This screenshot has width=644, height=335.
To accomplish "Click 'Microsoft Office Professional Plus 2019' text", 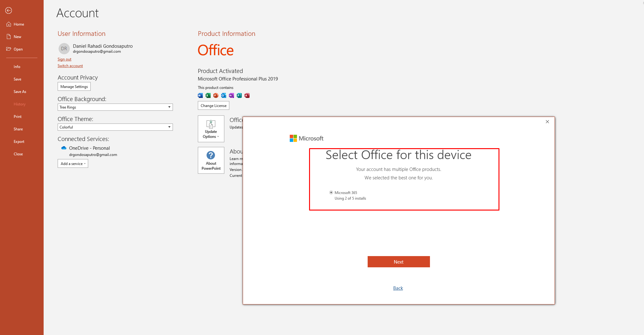I will click(x=238, y=79).
